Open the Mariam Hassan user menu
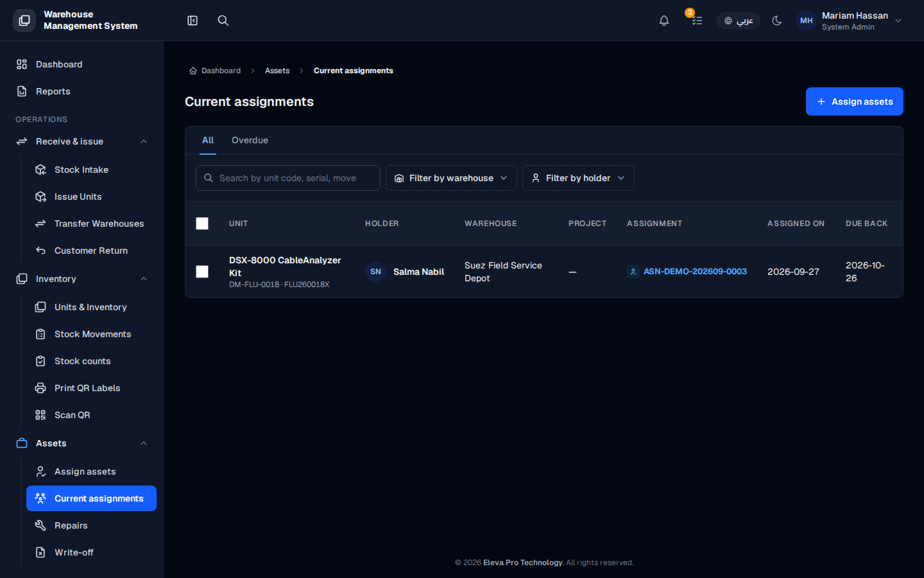Screen dimensions: 924x578 [x=850, y=21]
